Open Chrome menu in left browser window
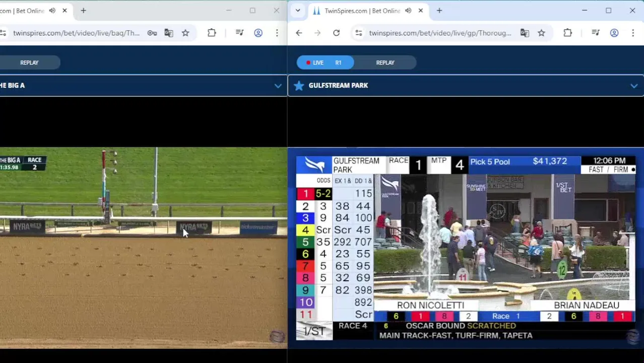Screen dimensions: 644x363 click(x=277, y=33)
